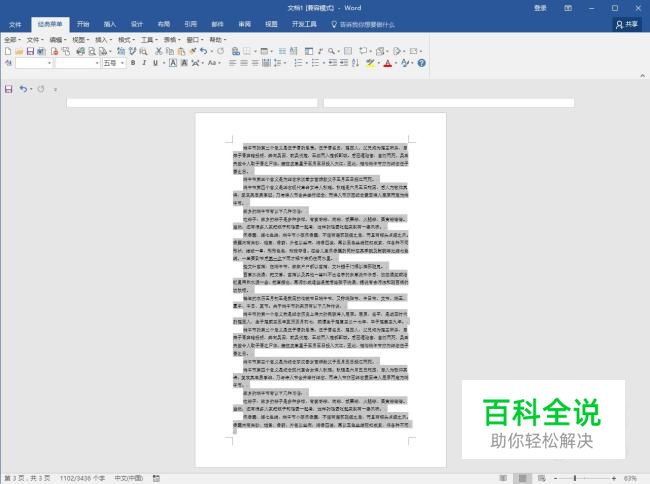Screen dimensions: 650x484
Task: Click the yellow Text Highlight Color button
Action: [x=370, y=63]
